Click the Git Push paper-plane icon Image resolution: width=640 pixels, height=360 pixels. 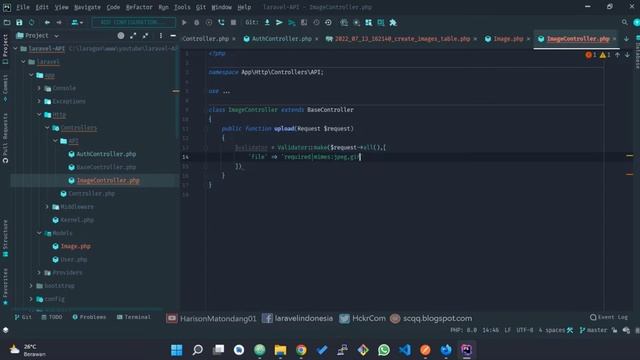coord(279,22)
